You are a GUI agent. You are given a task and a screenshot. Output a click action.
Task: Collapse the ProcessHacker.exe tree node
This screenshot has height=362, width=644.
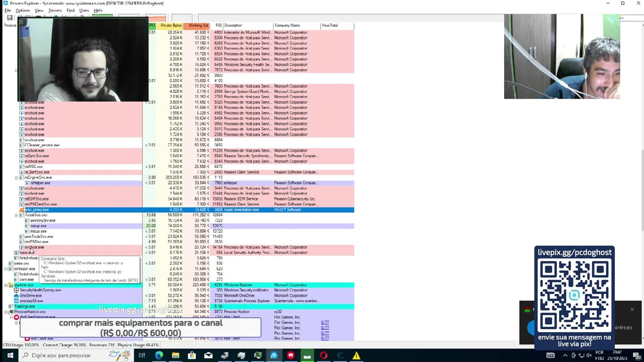6,312
